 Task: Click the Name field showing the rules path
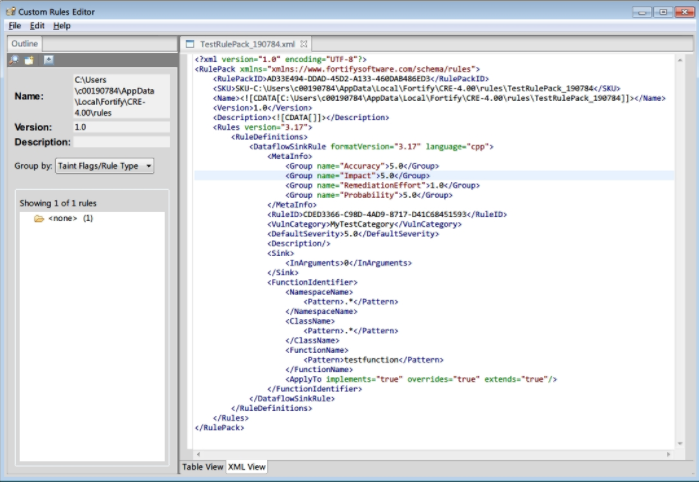[x=119, y=96]
